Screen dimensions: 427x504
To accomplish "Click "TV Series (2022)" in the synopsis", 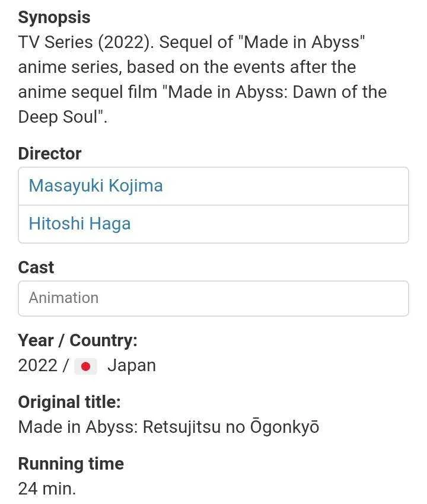I will coord(86,43).
